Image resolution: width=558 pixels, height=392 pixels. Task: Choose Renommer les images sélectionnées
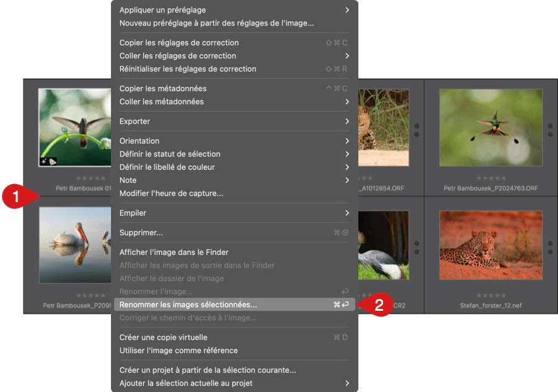(x=234, y=305)
